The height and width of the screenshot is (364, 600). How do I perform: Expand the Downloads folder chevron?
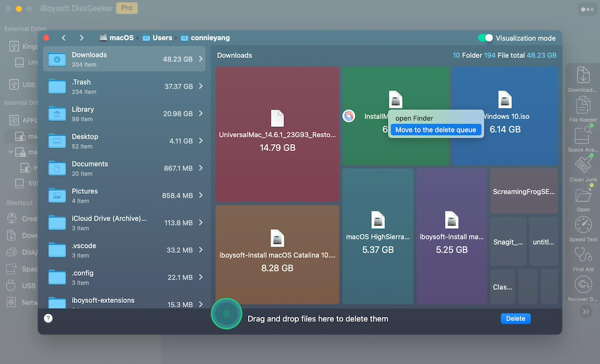[x=201, y=60]
